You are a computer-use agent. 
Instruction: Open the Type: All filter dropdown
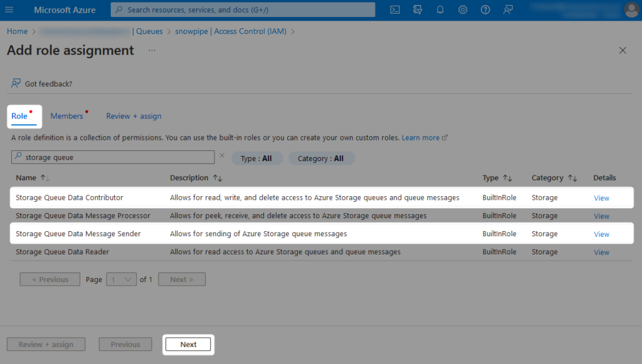[x=257, y=158]
